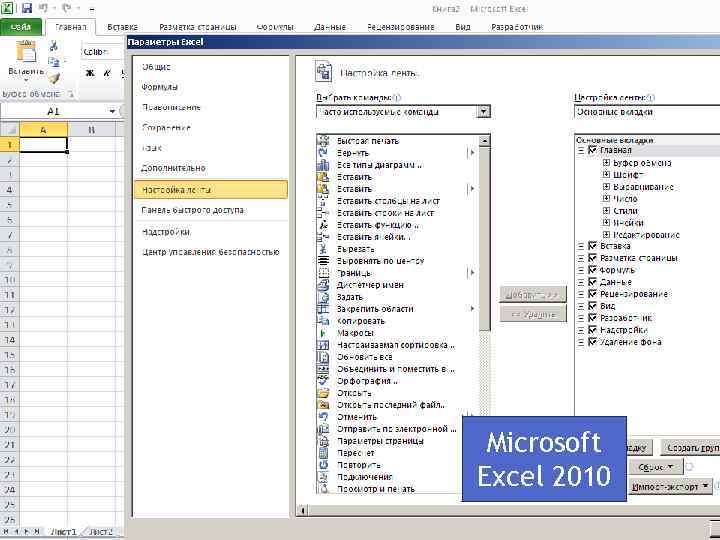Choose the 'Настраиваемая сортировка' icon

[x=323, y=345]
